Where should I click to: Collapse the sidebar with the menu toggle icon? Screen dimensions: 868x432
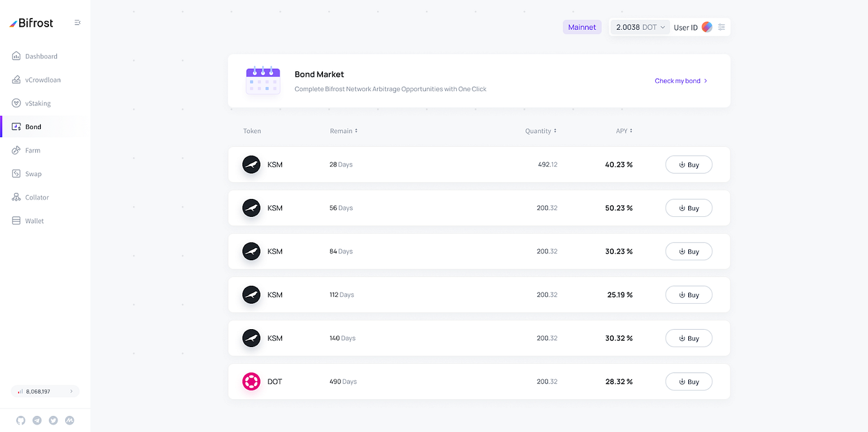tap(77, 22)
